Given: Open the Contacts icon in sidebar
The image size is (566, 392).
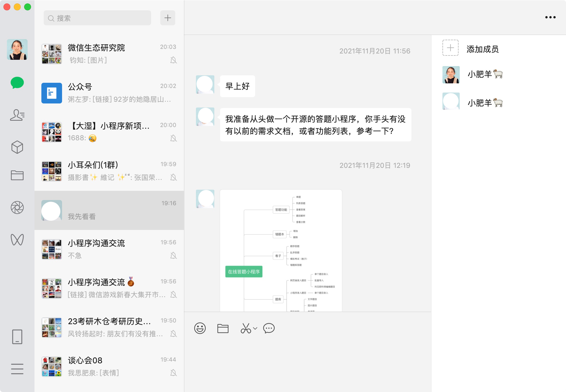Looking at the screenshot, I should [17, 115].
